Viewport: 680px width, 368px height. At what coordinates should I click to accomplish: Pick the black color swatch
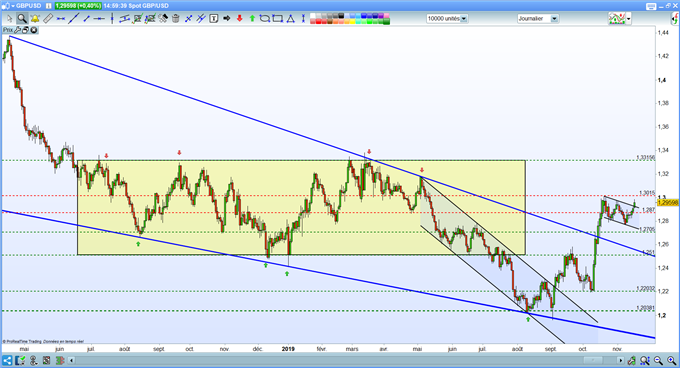341,16
